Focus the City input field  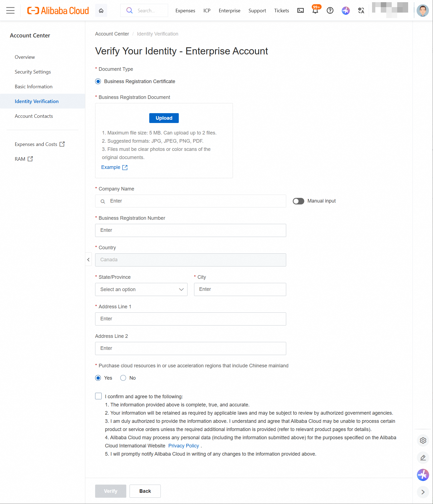(x=240, y=289)
